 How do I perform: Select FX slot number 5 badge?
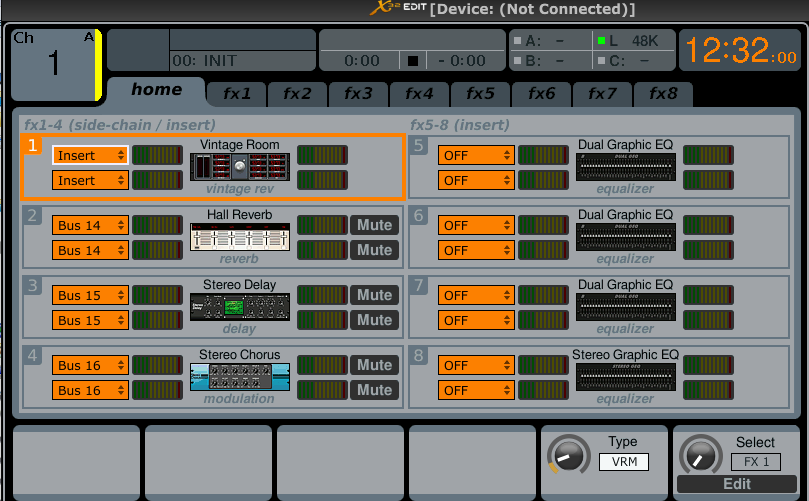pyautogui.click(x=418, y=146)
